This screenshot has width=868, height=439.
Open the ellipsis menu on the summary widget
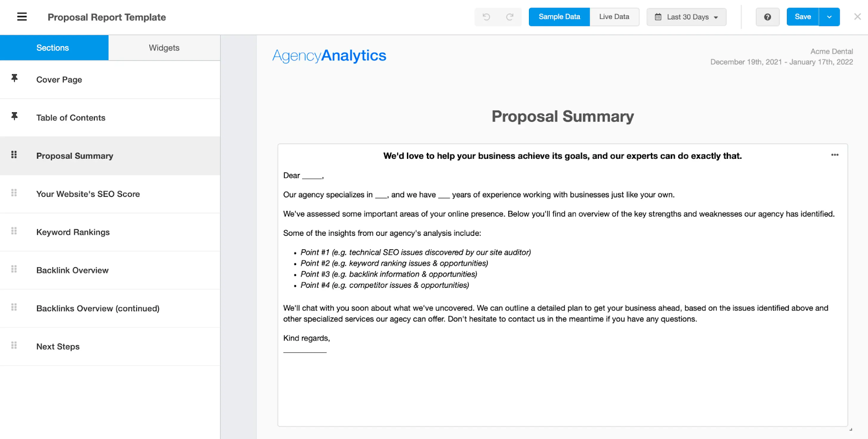834,154
